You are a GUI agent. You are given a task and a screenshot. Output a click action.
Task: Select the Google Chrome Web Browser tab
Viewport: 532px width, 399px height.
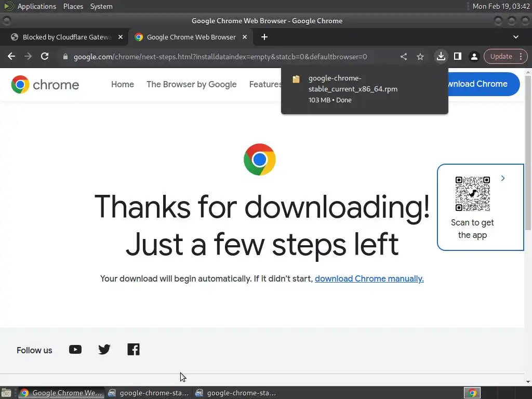[191, 37]
